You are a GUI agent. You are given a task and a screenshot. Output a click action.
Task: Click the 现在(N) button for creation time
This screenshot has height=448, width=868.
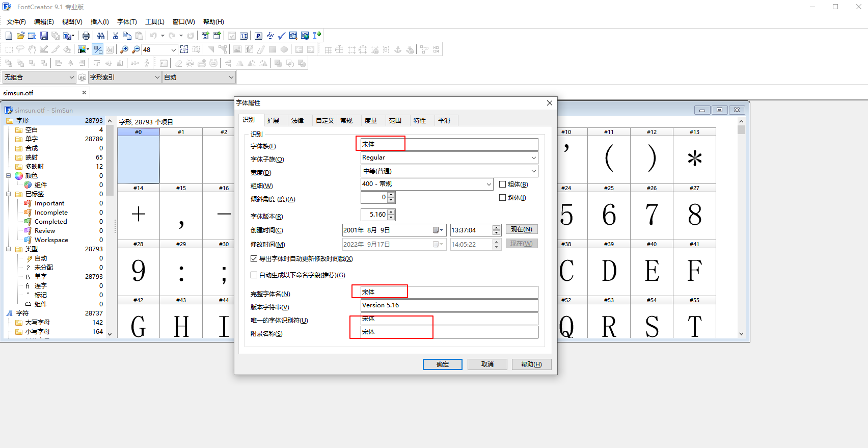pyautogui.click(x=522, y=229)
